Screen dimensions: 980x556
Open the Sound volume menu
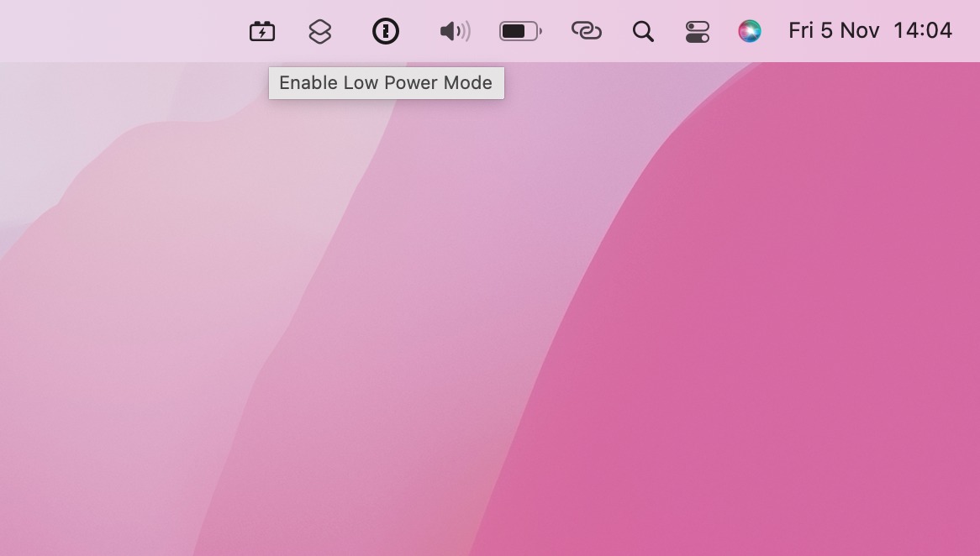click(x=455, y=31)
